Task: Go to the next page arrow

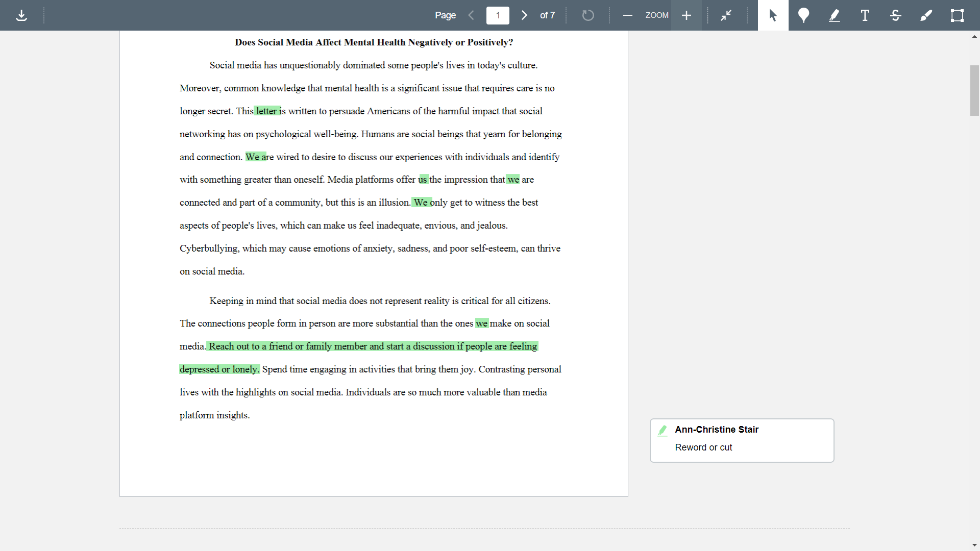Action: (524, 15)
